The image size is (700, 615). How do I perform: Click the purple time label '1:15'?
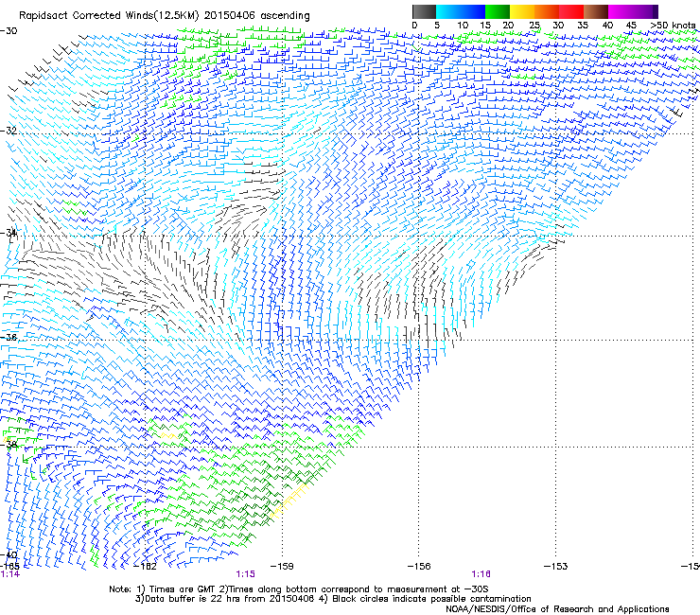(246, 574)
